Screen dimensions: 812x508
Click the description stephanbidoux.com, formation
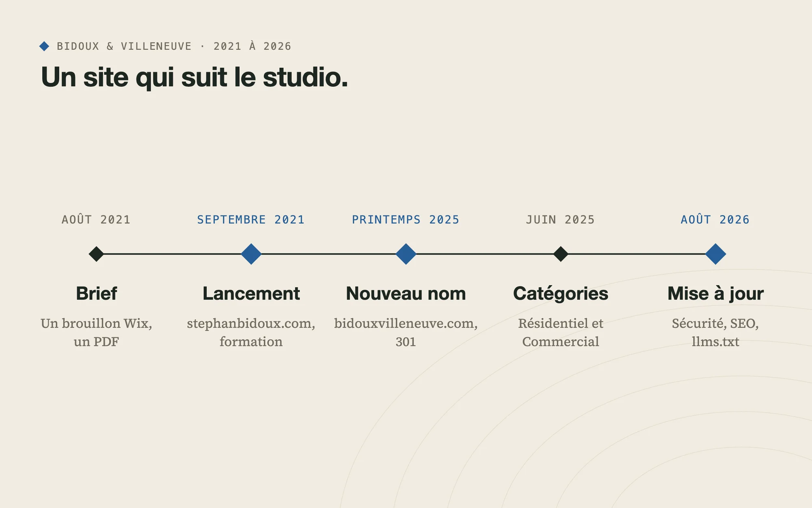(251, 332)
